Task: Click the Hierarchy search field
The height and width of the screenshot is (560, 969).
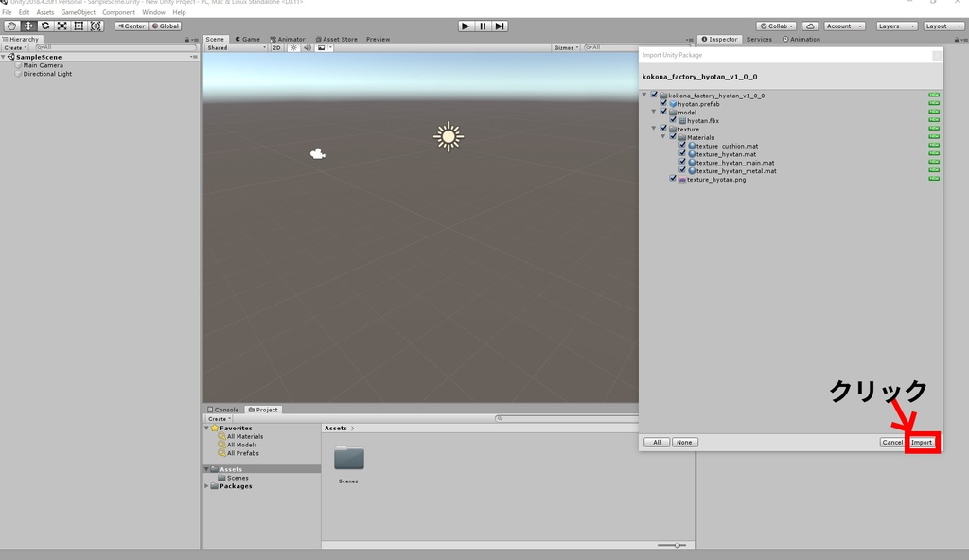Action: (115, 47)
